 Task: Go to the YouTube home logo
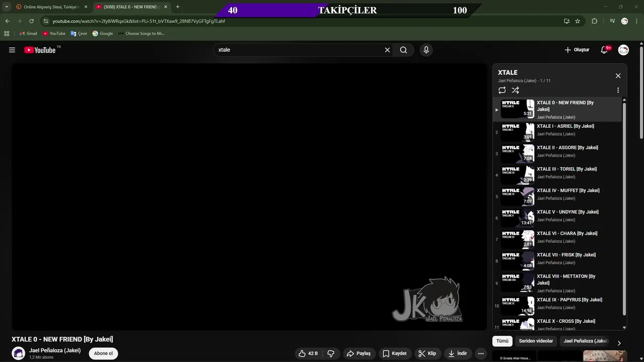40,50
